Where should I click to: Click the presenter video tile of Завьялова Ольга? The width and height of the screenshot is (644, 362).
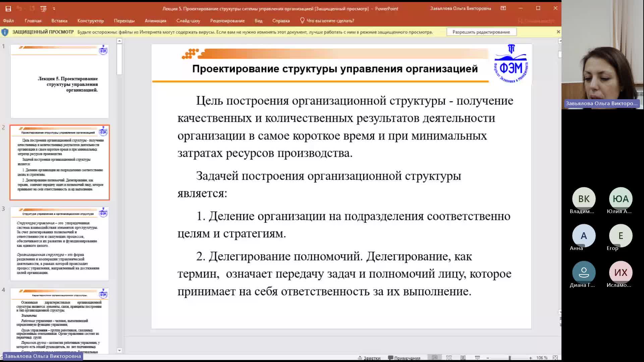pos(602,55)
